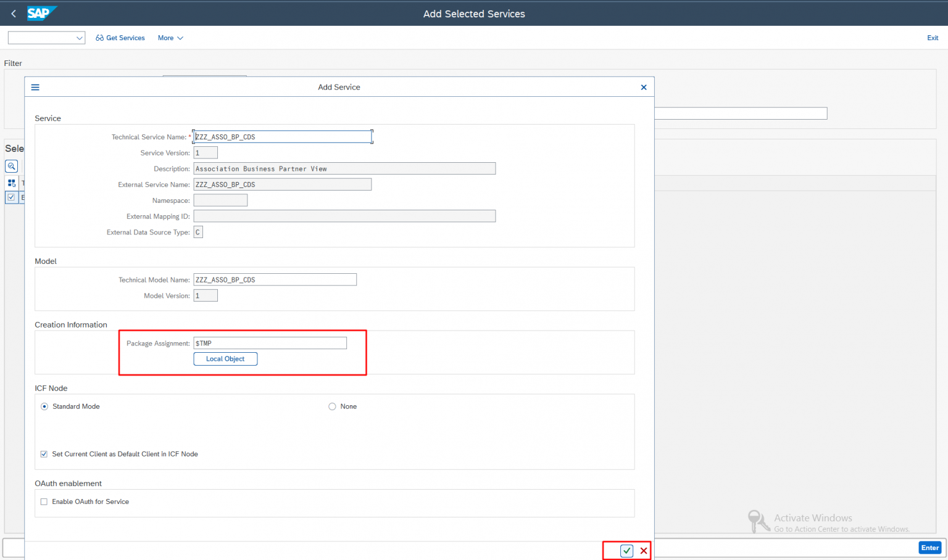This screenshot has width=948, height=560.
Task: Cancel the dialog with the red X icon
Action: (x=644, y=550)
